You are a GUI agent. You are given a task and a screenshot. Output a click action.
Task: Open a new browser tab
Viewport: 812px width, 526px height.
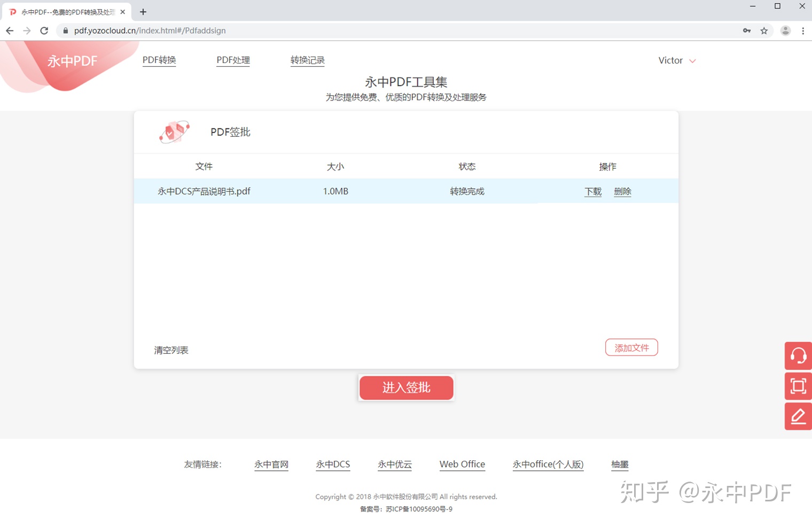tap(143, 12)
